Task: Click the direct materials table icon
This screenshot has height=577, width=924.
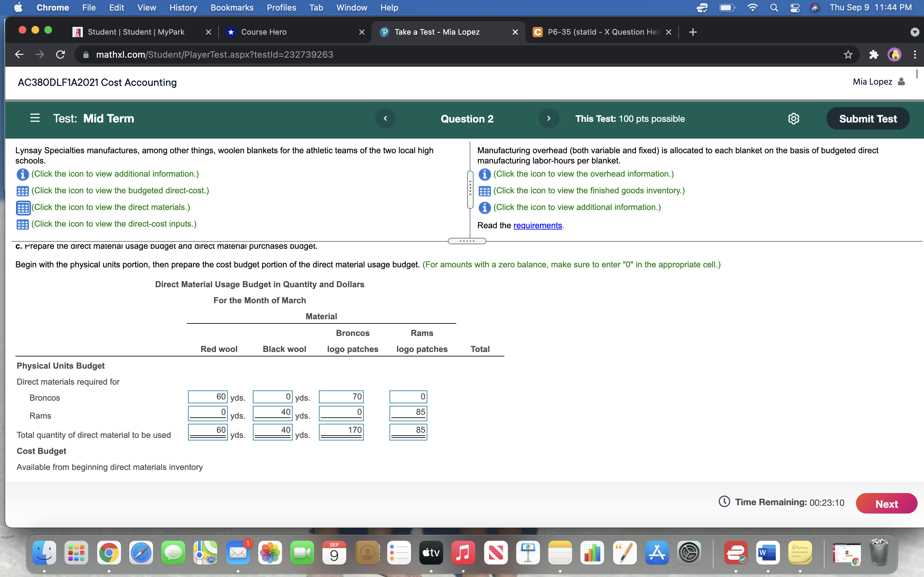Action: (22, 208)
